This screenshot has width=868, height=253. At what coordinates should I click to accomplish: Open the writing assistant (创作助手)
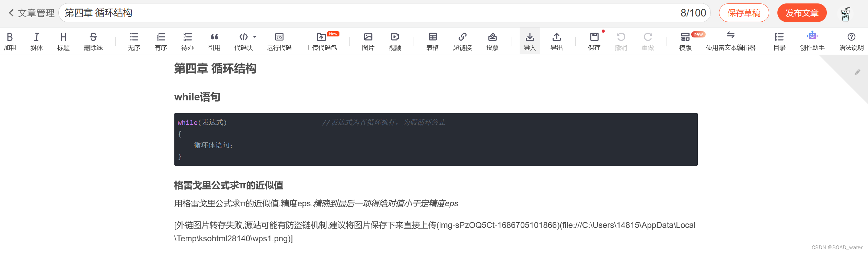point(812,41)
